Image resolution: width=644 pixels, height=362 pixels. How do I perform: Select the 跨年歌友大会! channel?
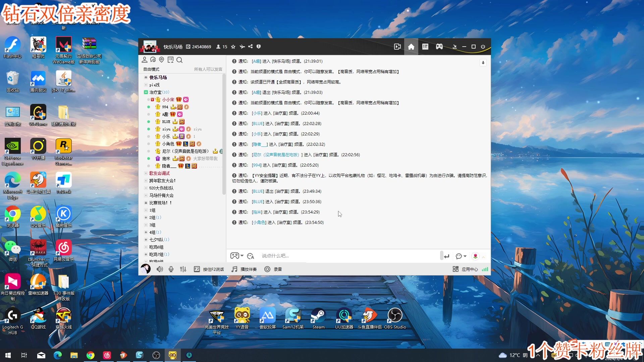[162, 181]
